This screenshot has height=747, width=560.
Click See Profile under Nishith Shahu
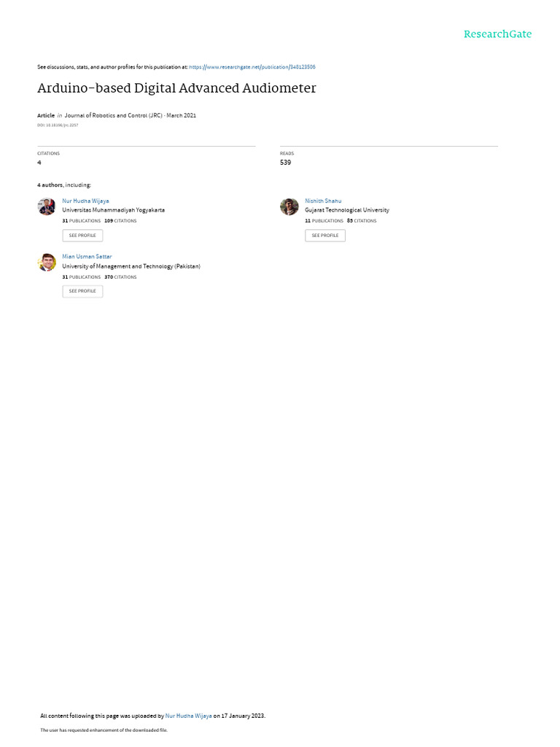coord(325,236)
